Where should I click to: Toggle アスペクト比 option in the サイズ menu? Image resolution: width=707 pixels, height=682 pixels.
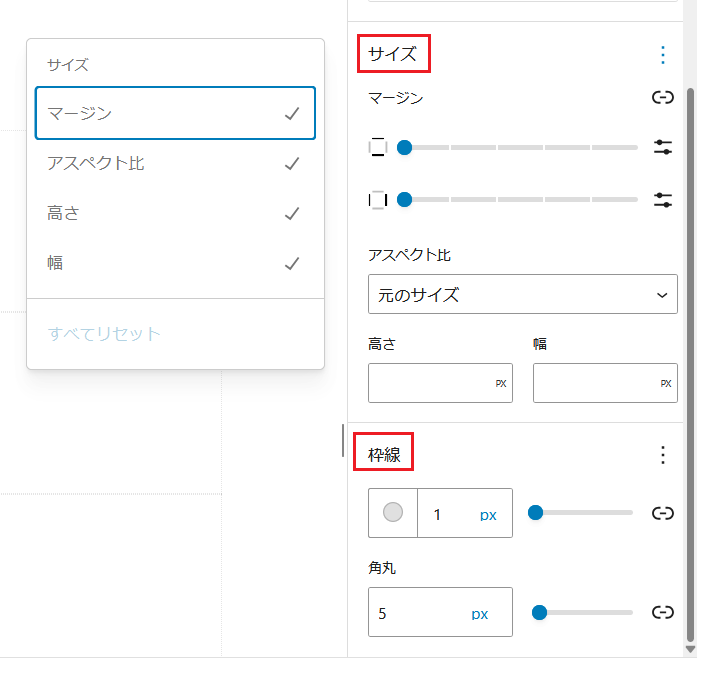(x=175, y=163)
